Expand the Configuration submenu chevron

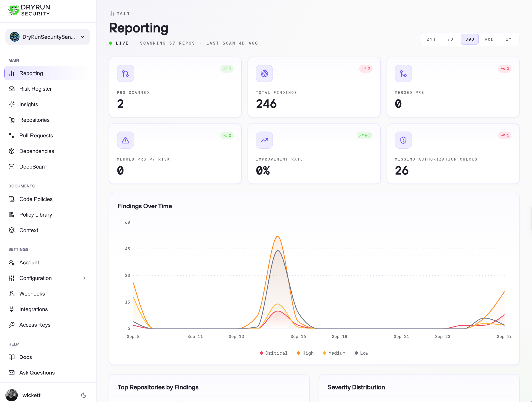pyautogui.click(x=84, y=278)
